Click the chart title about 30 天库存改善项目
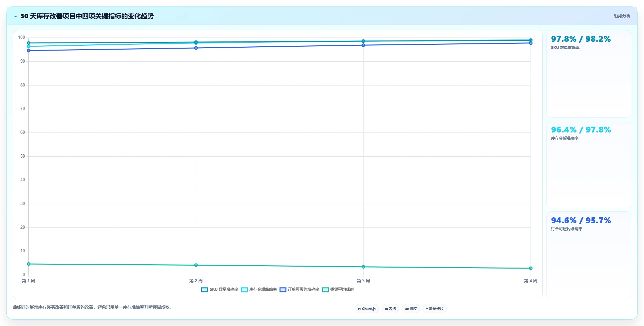Viewport: 644px width, 326px height. tap(87, 16)
